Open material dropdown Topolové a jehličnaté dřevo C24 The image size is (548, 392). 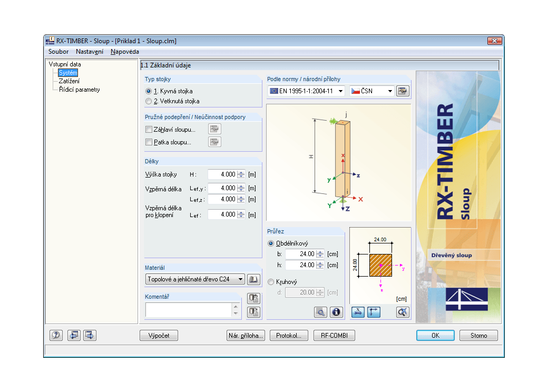[x=195, y=279]
